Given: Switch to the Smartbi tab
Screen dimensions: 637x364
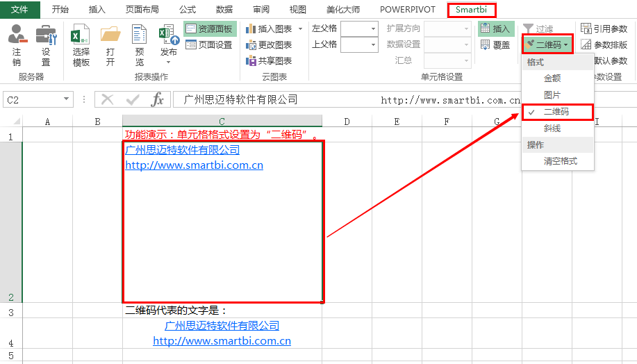Looking at the screenshot, I should coord(471,9).
